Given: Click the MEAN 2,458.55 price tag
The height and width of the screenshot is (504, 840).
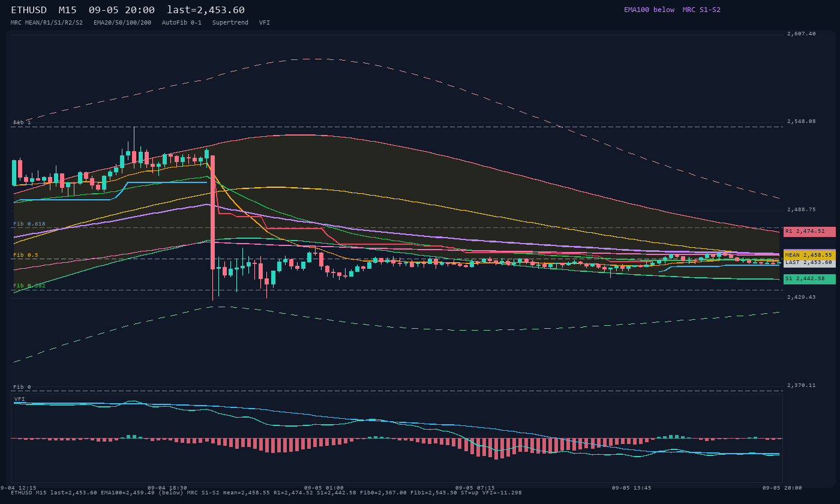Looking at the screenshot, I should pyautogui.click(x=809, y=255).
